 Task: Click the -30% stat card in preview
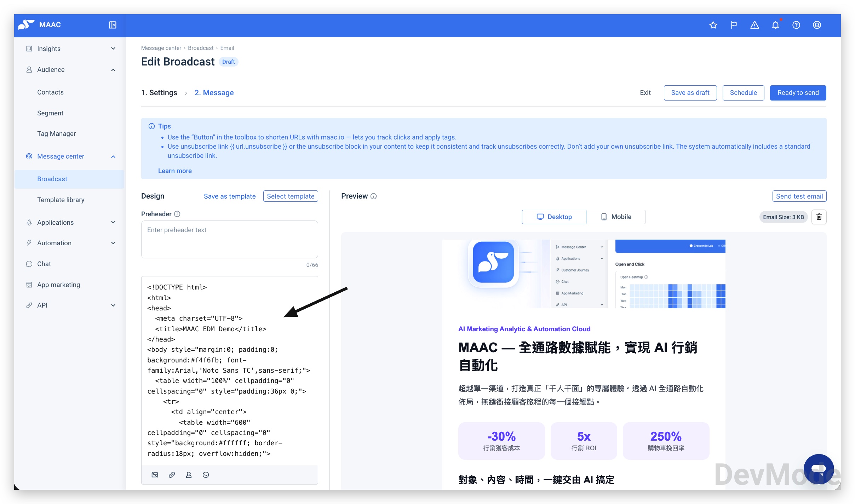click(x=501, y=441)
